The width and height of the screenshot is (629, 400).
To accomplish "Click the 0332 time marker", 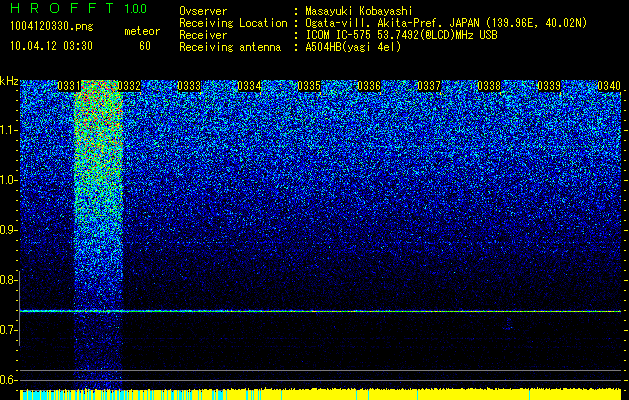I will click(129, 86).
